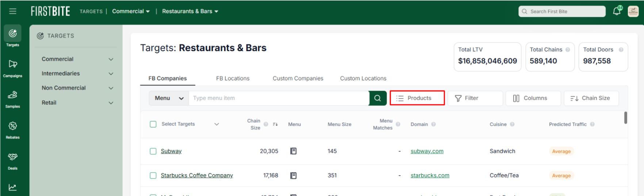The height and width of the screenshot is (196, 644).
Task: Open the Subway company link
Action: click(x=171, y=151)
